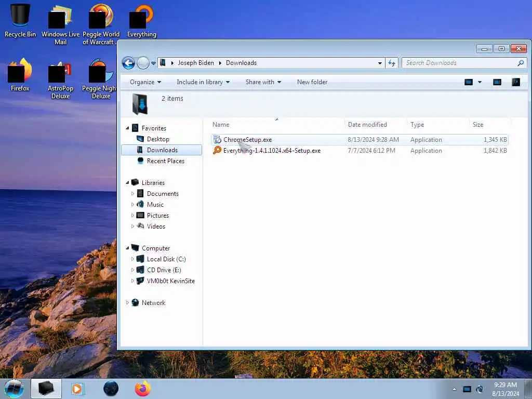Collapse the Libraries group
532x399 pixels.
[128, 182]
